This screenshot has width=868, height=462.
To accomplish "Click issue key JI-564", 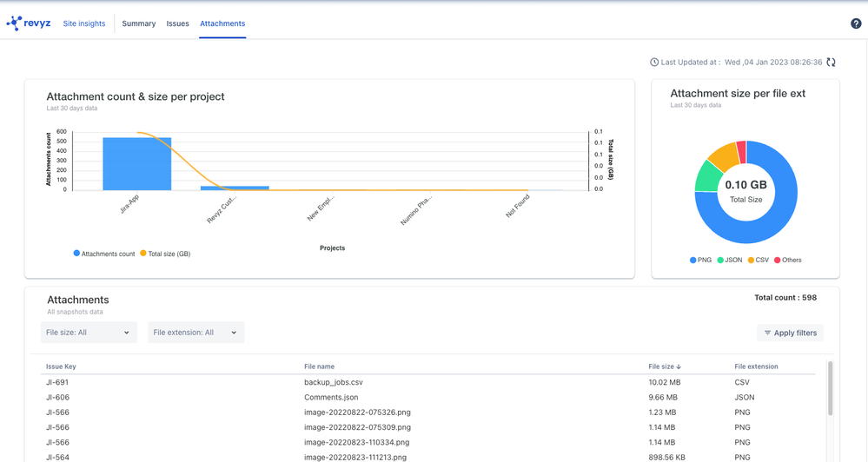I will 57,457.
